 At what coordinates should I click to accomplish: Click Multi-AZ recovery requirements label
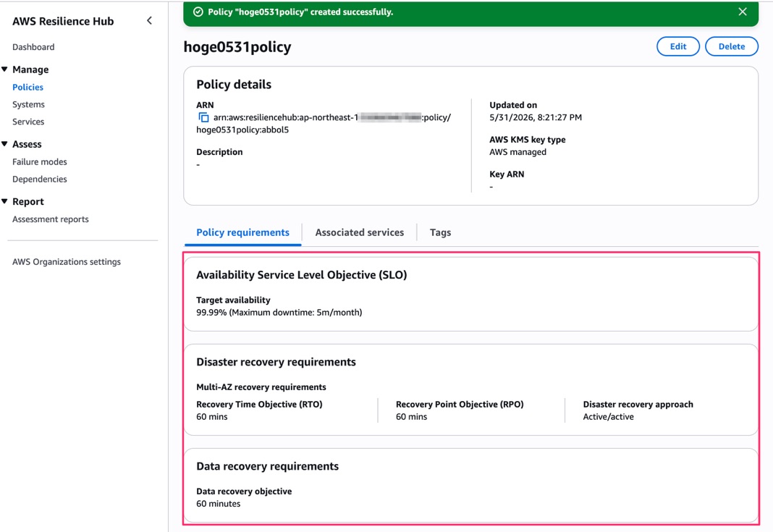[x=261, y=387]
